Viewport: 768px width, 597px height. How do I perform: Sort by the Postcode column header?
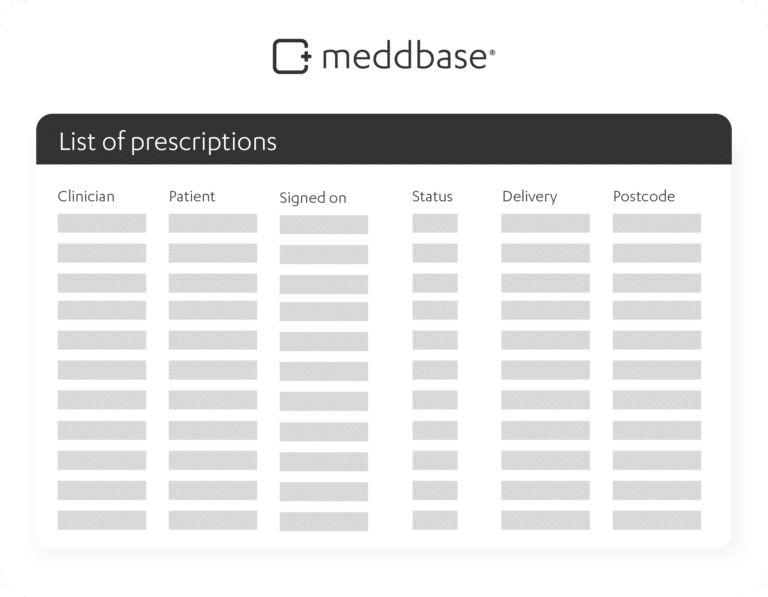coord(644,196)
